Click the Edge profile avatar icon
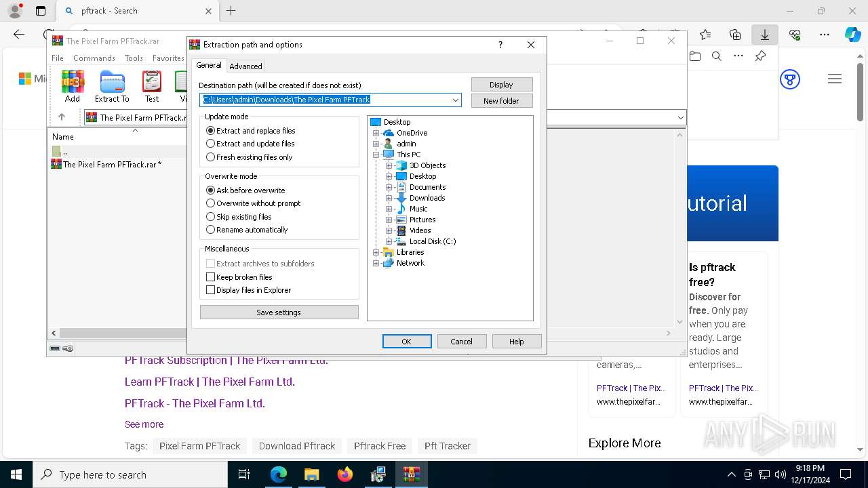This screenshot has width=868, height=488. click(x=15, y=11)
